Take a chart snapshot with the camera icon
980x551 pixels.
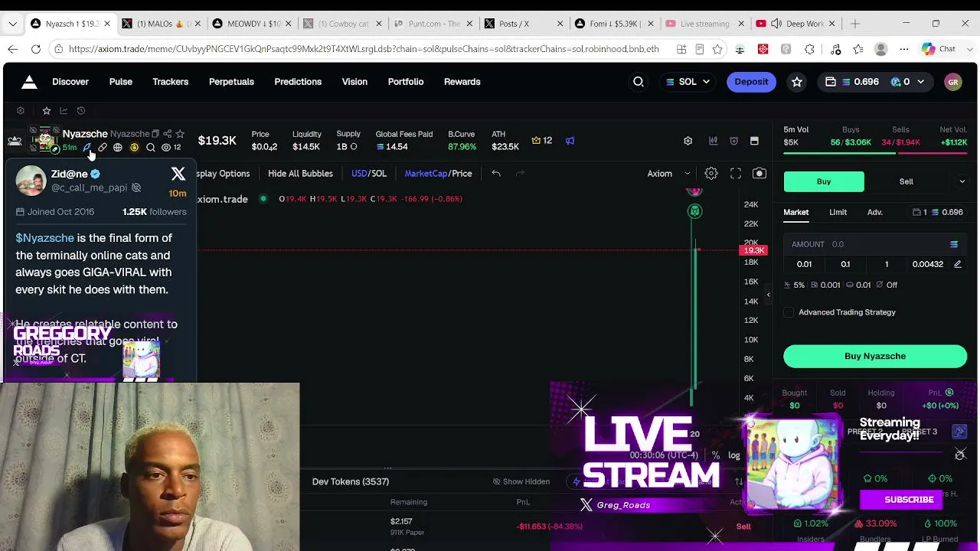[759, 174]
